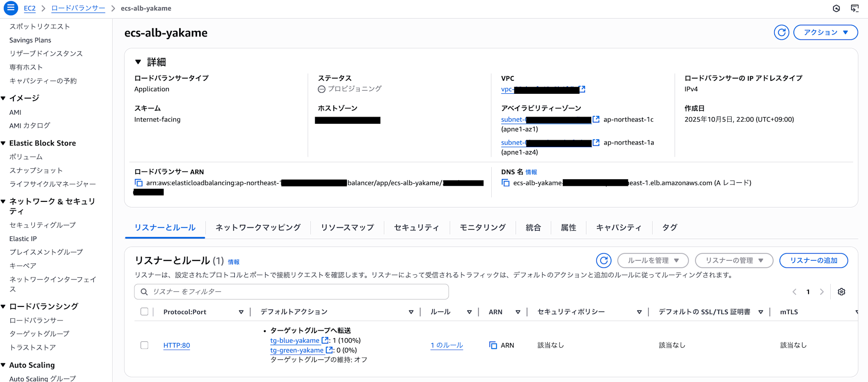This screenshot has width=868, height=382.
Task: Go to previous listeners page
Action: [x=795, y=292]
